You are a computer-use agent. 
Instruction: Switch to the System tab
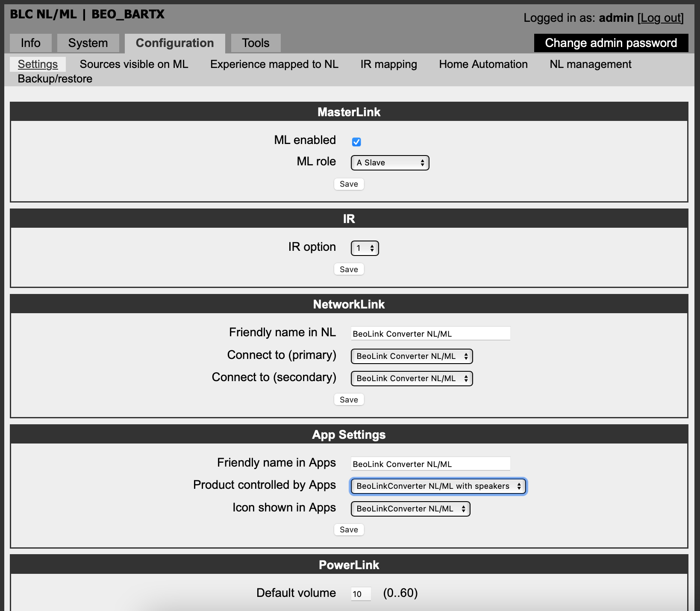(88, 43)
